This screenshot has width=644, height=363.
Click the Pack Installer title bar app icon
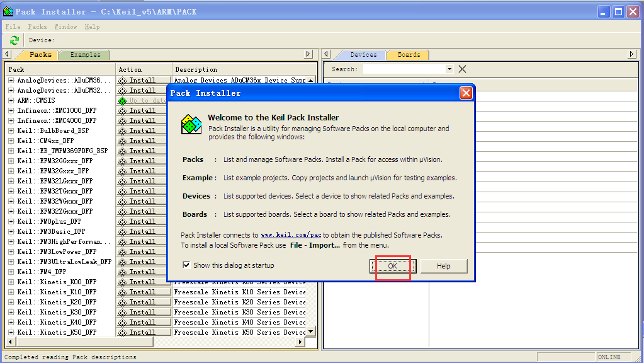point(8,11)
